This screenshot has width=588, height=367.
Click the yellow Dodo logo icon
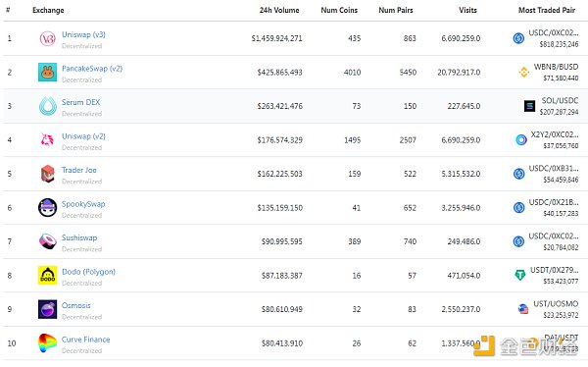pyautogui.click(x=48, y=276)
